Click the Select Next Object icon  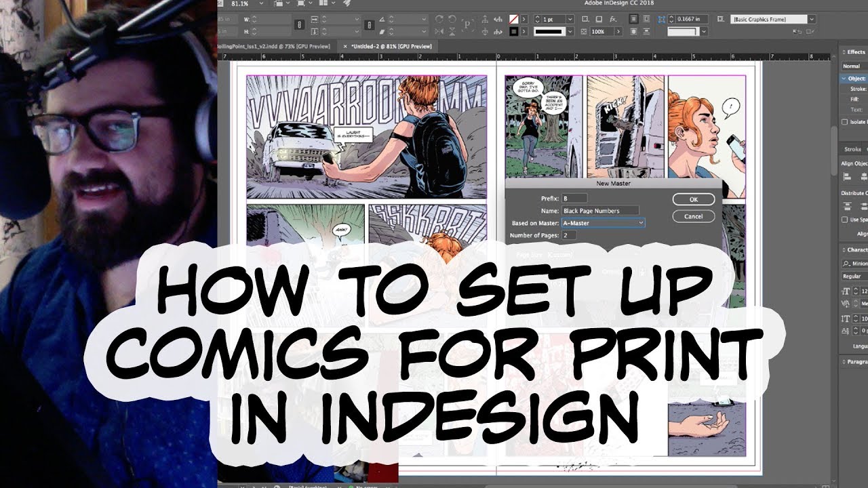click(498, 32)
